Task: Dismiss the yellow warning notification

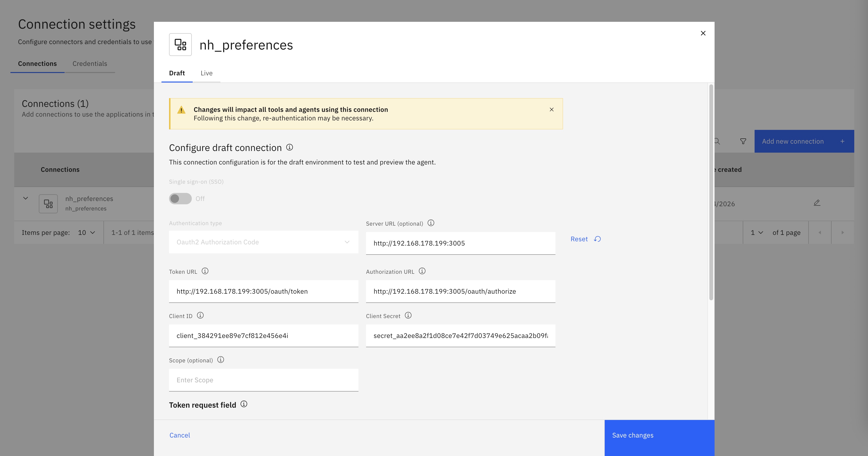Action: click(x=552, y=109)
